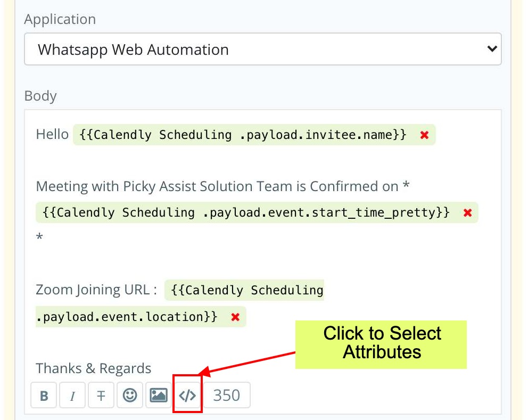
Task: Click the 'Application' field label
Action: click(x=60, y=20)
